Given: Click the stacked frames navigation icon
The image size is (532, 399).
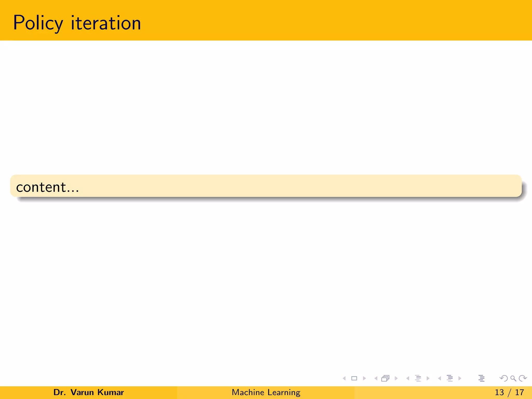Looking at the screenshot, I should (385, 378).
